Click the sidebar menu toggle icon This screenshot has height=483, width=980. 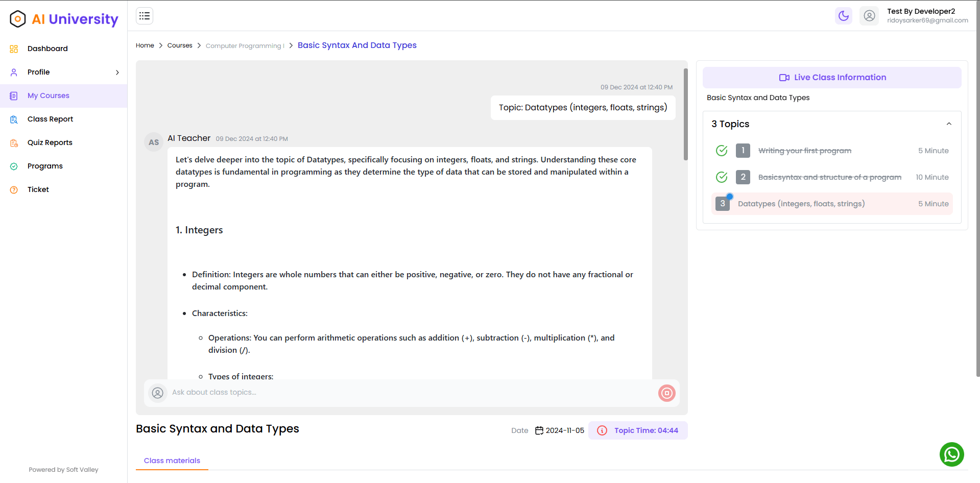[145, 16]
